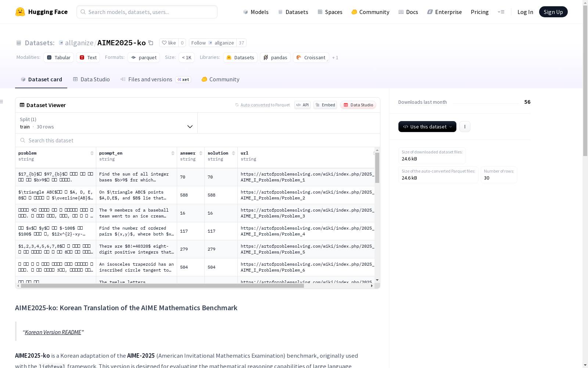Open the more navigation menu icon
The image size is (588, 368).
[501, 12]
